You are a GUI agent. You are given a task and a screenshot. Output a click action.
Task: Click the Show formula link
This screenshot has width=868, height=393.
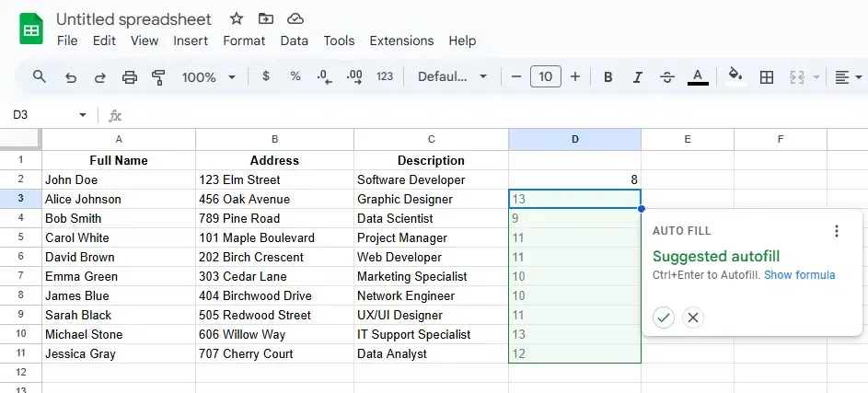click(x=799, y=275)
